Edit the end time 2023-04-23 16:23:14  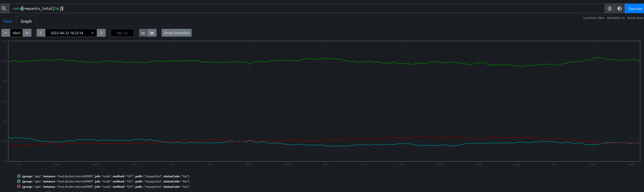click(67, 33)
